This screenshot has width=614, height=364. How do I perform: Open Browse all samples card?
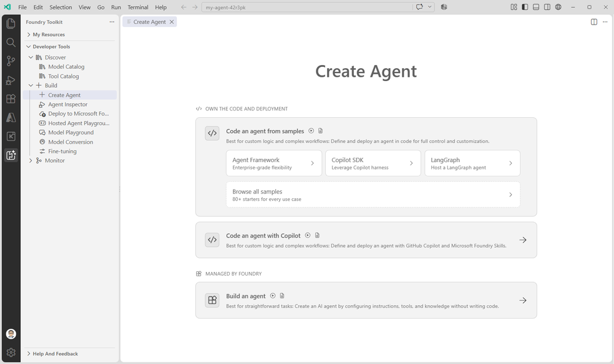(x=373, y=195)
